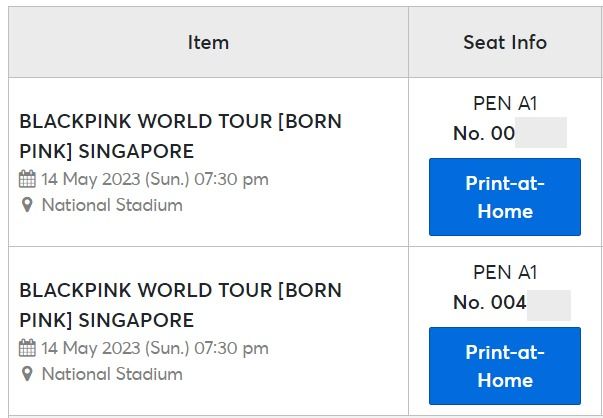Open the first BLACKPINK WORLD TOUR event title
This screenshot has width=603, height=418.
tap(180, 136)
